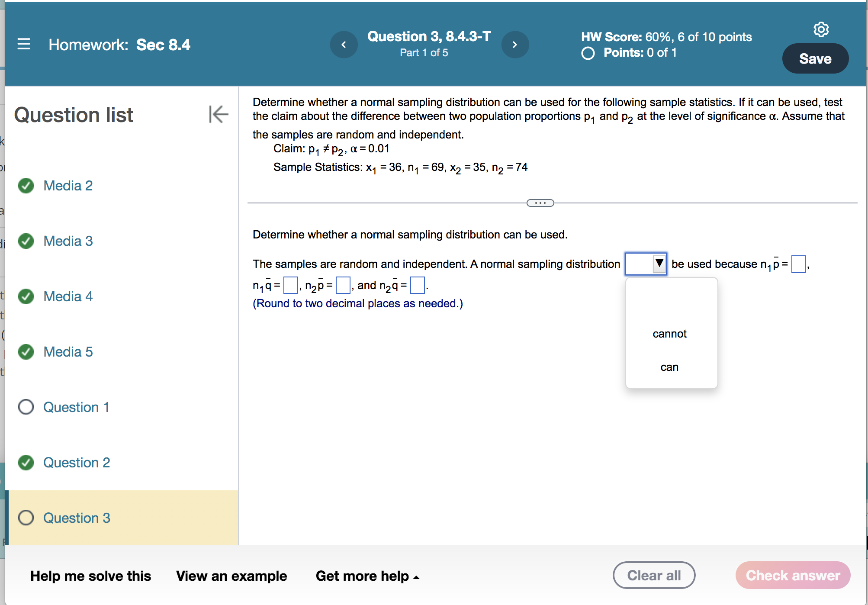Select Media 4 in question list
868x605 pixels.
click(x=68, y=296)
